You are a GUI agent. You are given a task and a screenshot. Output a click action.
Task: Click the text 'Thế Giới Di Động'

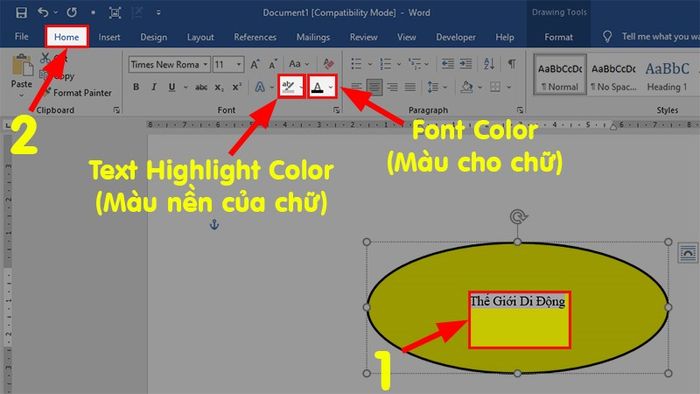(518, 301)
